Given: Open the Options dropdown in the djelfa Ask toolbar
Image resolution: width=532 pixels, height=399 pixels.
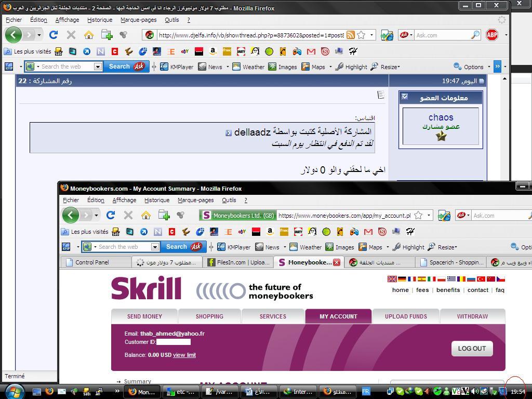Looking at the screenshot, I should coord(489,67).
